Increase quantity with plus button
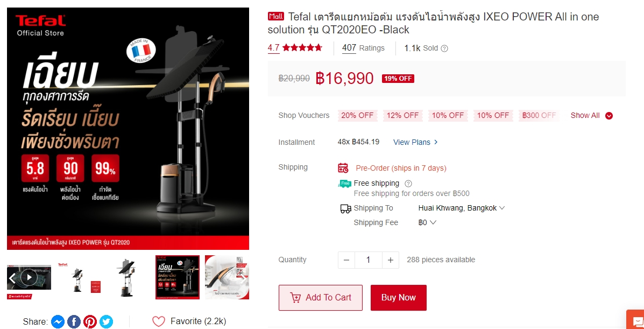The image size is (644, 329). click(x=390, y=260)
